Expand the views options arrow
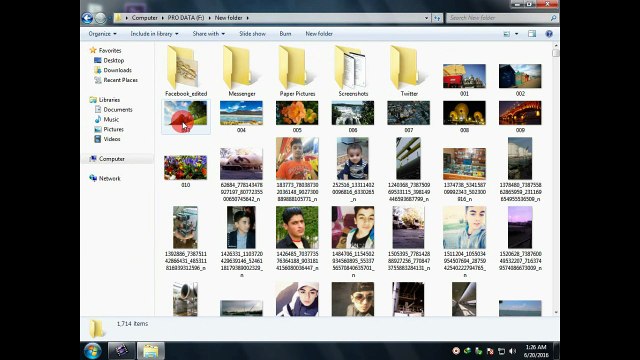Viewport: 640px width, 360px height. coord(516,34)
